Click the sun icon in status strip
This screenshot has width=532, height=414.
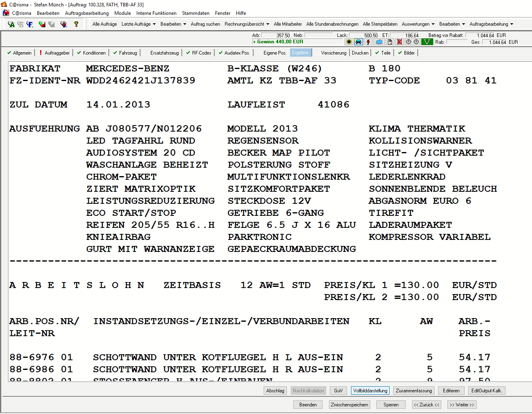click(349, 42)
